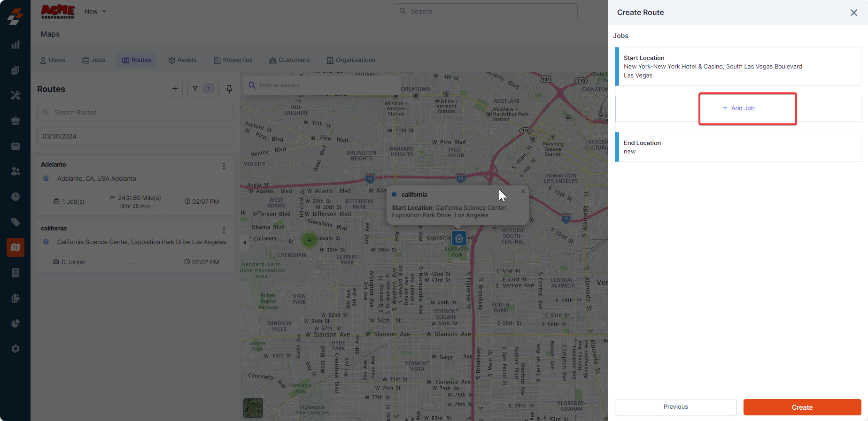Click the Adelanto route title
This screenshot has height=421, width=868.
pos(54,165)
